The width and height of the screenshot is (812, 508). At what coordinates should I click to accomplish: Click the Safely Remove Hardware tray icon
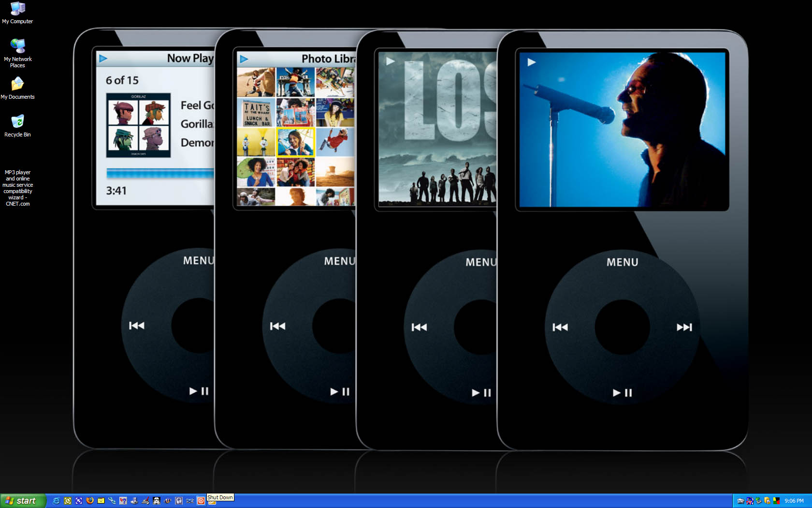pyautogui.click(x=759, y=501)
